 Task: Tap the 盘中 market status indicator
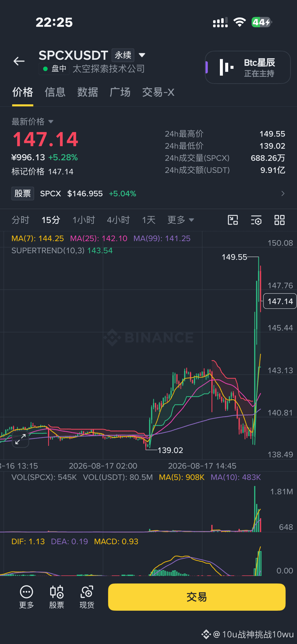(x=55, y=69)
